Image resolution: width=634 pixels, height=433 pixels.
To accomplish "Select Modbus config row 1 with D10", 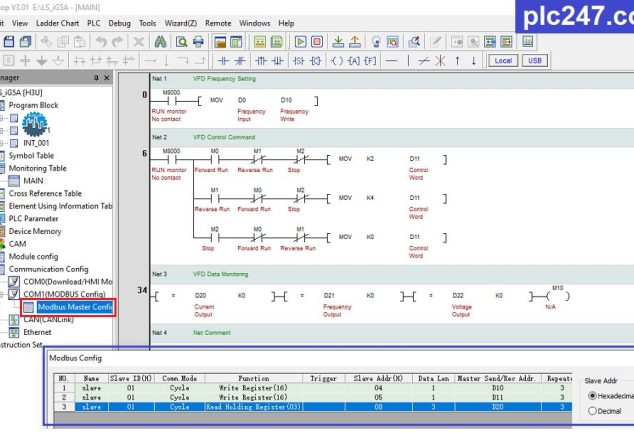I will tap(313, 388).
